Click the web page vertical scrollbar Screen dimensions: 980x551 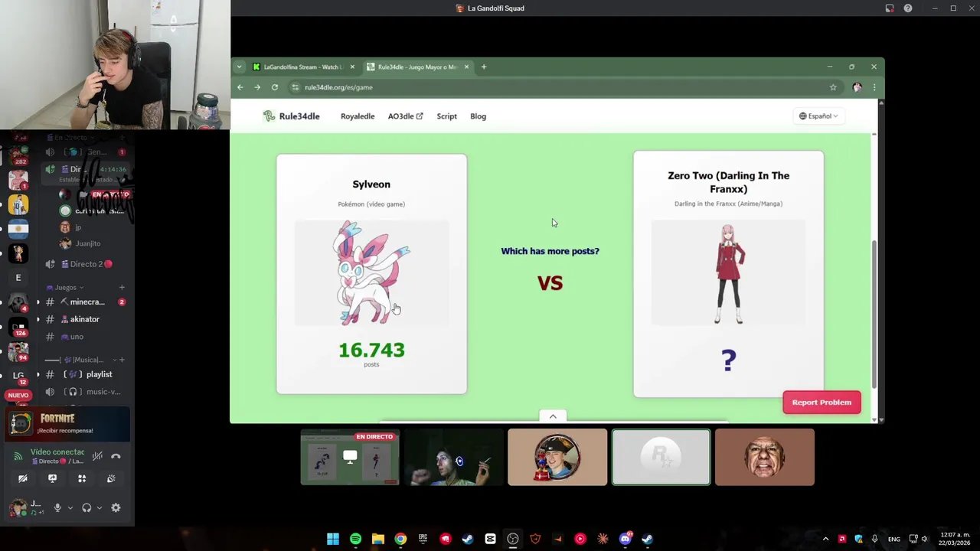(874, 314)
